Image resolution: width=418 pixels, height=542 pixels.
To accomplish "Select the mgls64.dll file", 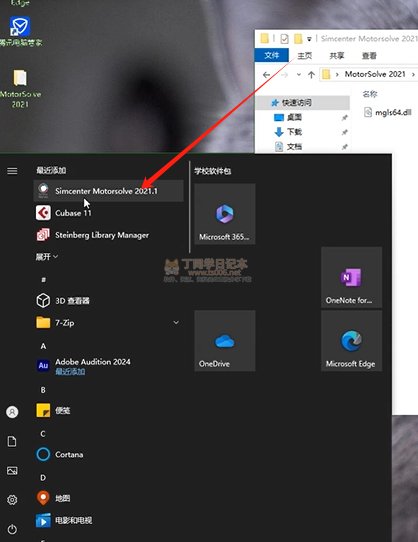I will pyautogui.click(x=388, y=112).
